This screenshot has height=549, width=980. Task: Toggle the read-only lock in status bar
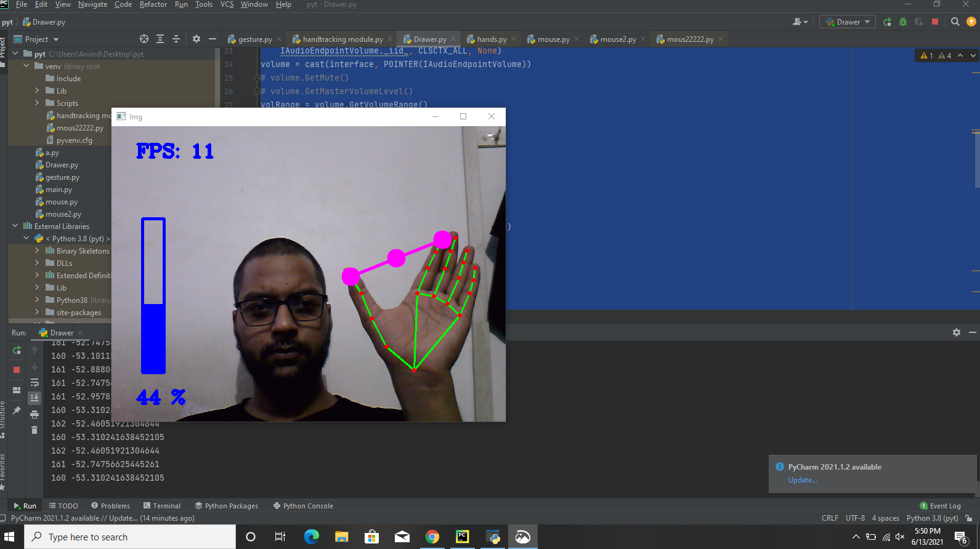[969, 518]
